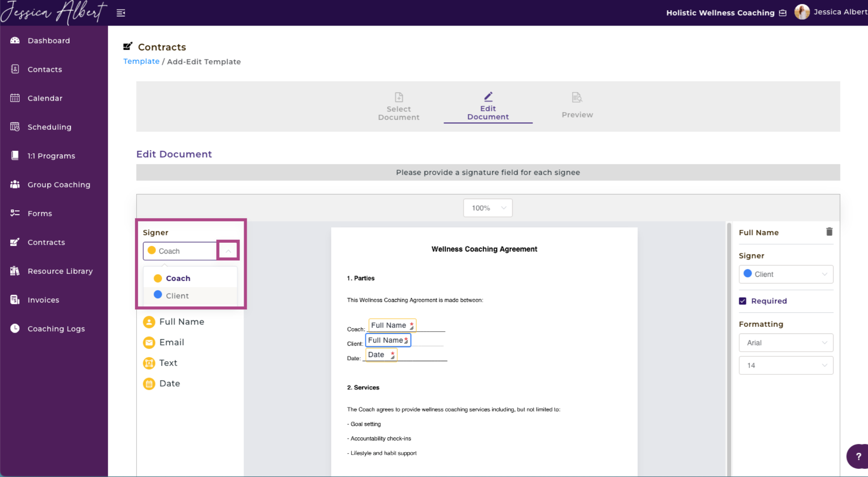This screenshot has height=477, width=868.
Task: Click the Select Document step icon
Action: (399, 97)
